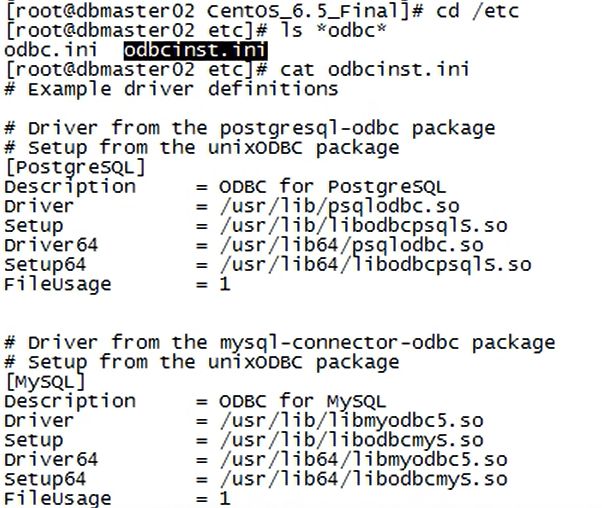The width and height of the screenshot is (602, 508).
Task: Click the [MySQL] section header
Action: pyautogui.click(x=45, y=382)
